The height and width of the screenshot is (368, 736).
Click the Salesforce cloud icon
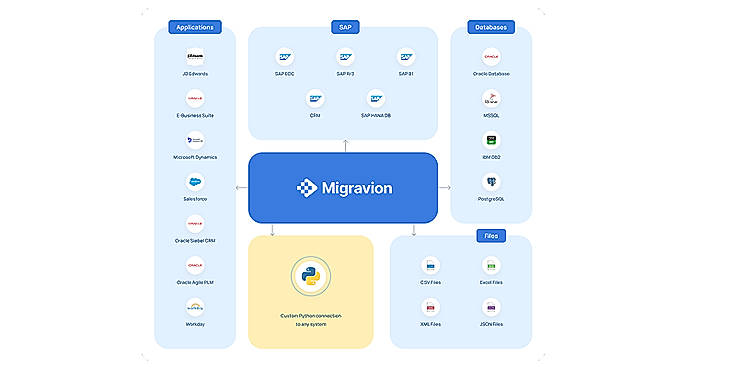(x=195, y=182)
